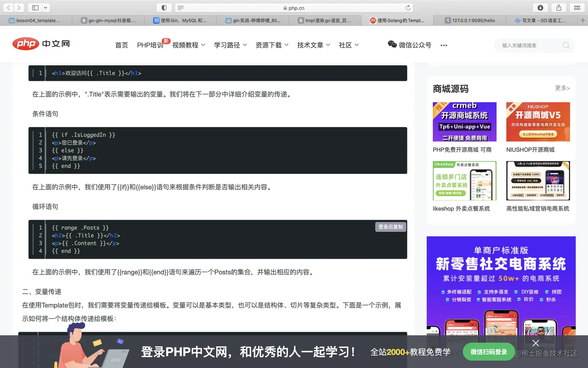This screenshot has width=588, height=368.
Task: Open tab overview with the grid icon
Action: point(577,7)
